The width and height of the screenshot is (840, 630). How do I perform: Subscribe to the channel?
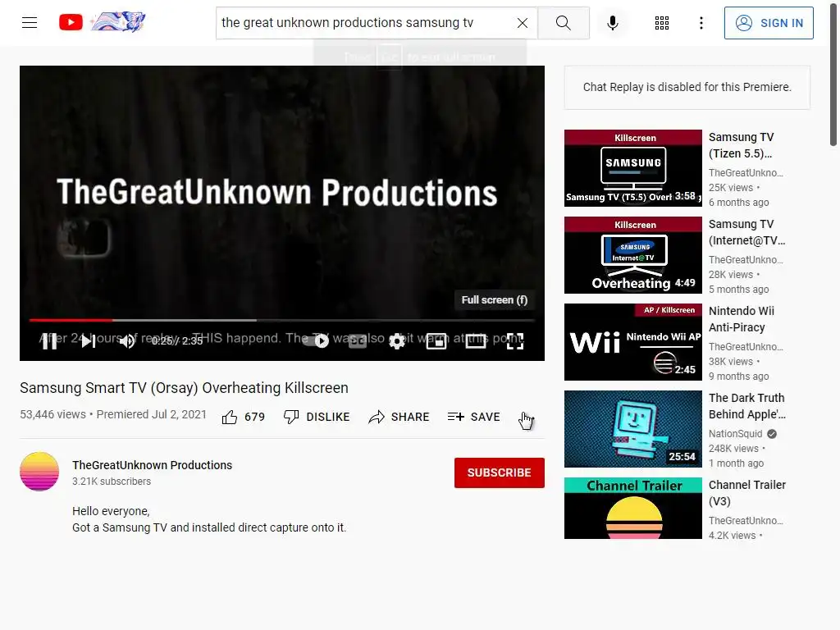[x=500, y=472]
